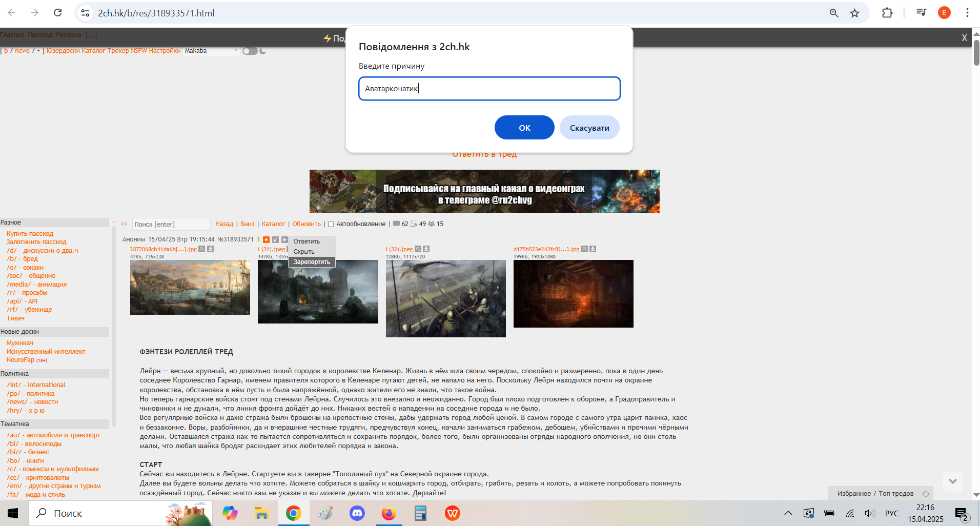Select Ответить in the post menu

[307, 241]
